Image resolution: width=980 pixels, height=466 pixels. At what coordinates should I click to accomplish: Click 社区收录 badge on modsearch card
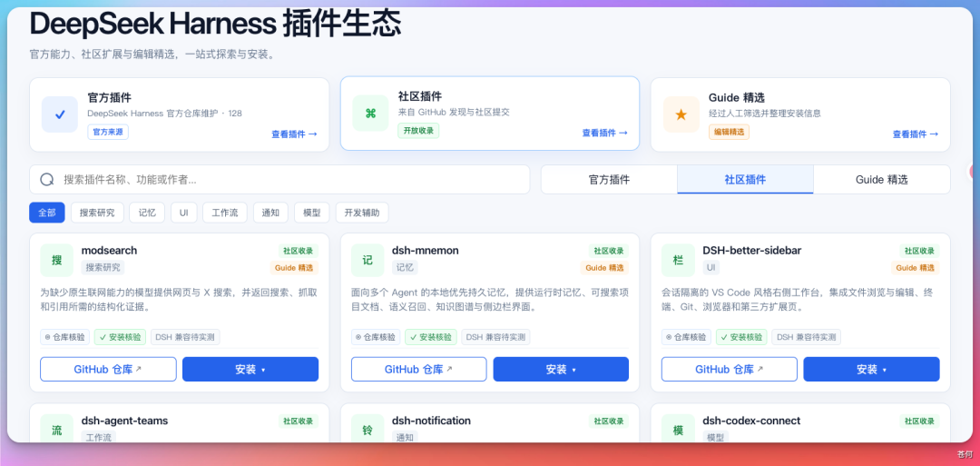pyautogui.click(x=299, y=251)
